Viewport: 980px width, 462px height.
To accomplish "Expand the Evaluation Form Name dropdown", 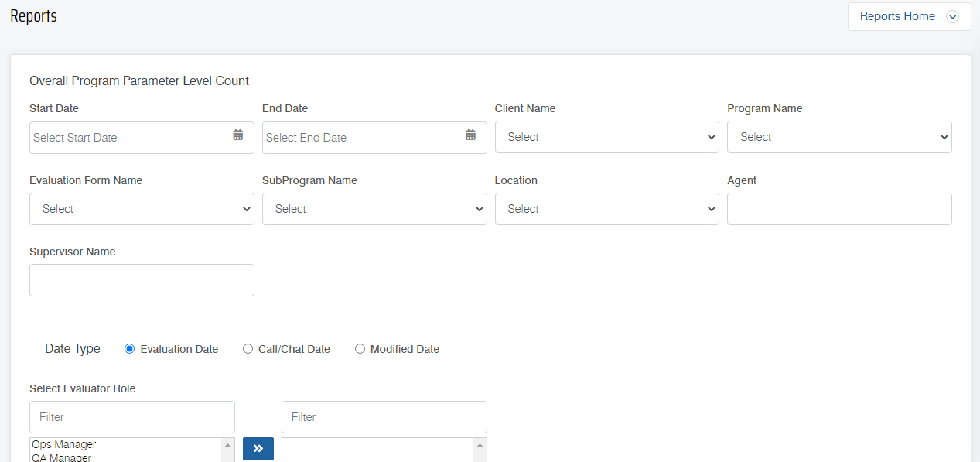I will coord(142,209).
